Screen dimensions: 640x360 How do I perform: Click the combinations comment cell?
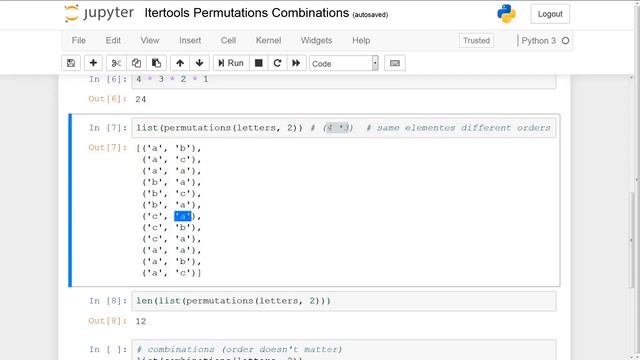click(344, 350)
